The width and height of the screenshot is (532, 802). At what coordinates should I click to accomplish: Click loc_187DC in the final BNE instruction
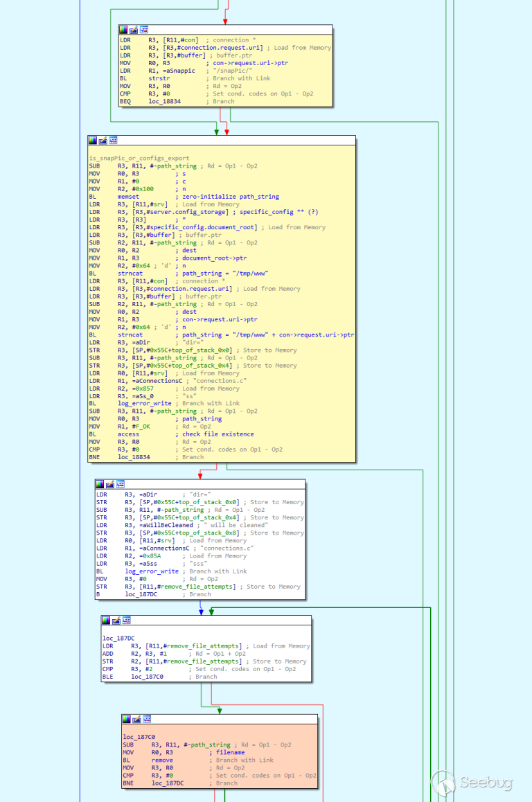pos(167,783)
